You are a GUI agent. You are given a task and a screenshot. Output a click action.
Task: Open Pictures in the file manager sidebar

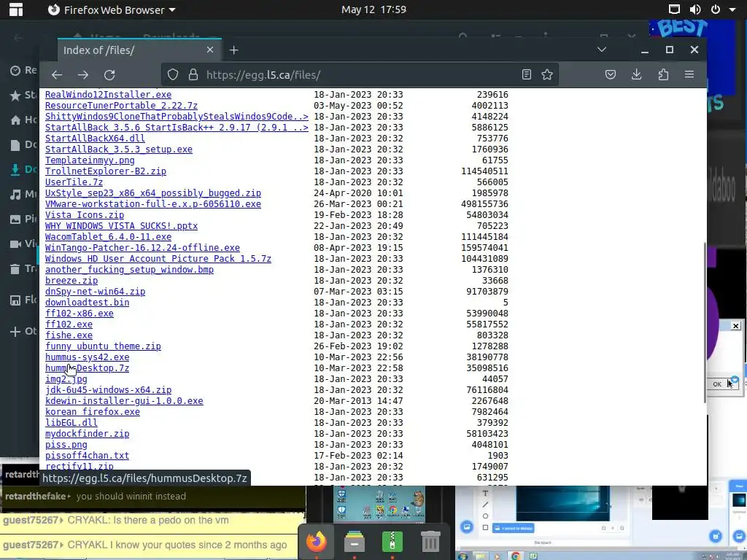24,219
